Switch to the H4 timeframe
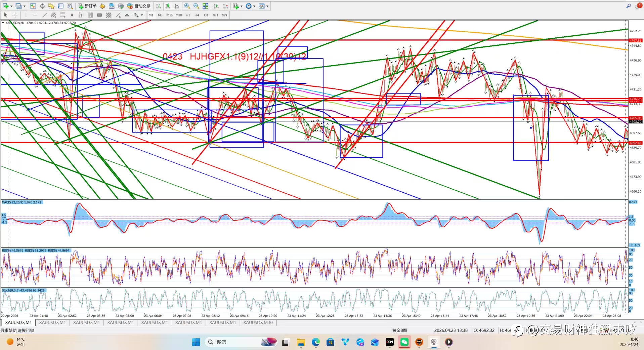The width and height of the screenshot is (644, 350). pyautogui.click(x=197, y=15)
